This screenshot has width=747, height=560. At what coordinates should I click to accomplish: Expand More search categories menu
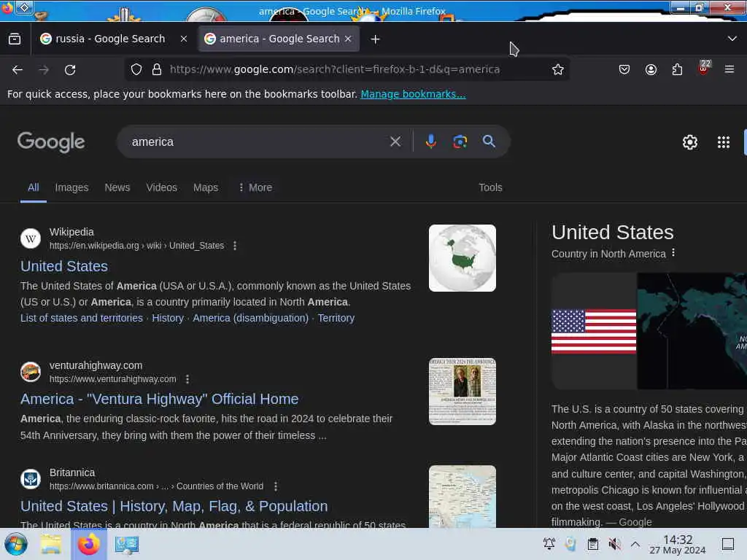click(255, 187)
